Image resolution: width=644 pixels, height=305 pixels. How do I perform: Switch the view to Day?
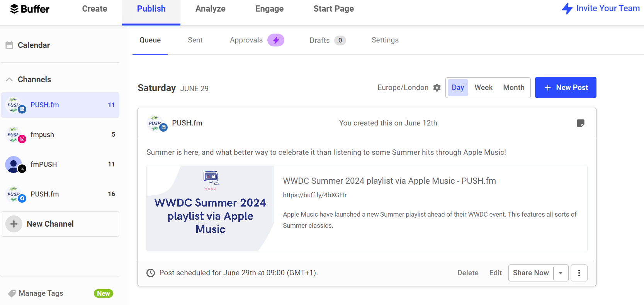[457, 88]
